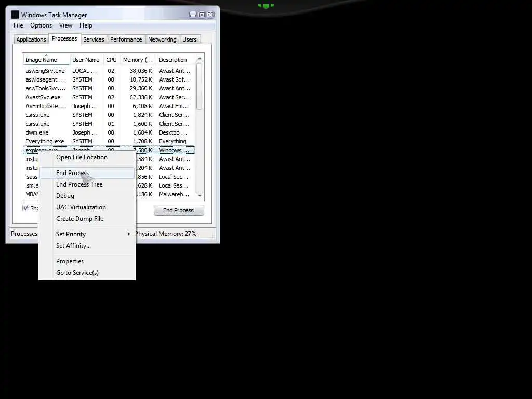Click the 38,036 K memory cell
The height and width of the screenshot is (399, 532).
coord(141,71)
